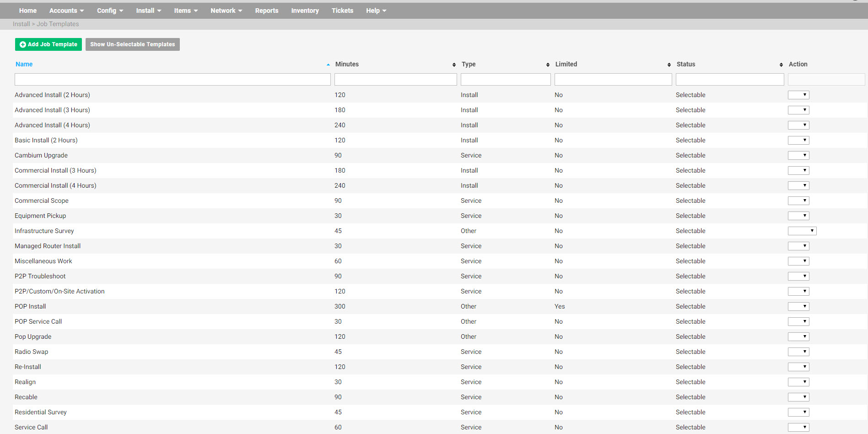Open action dropdown for Residential Survey
This screenshot has height=434, width=868.
pyautogui.click(x=798, y=412)
